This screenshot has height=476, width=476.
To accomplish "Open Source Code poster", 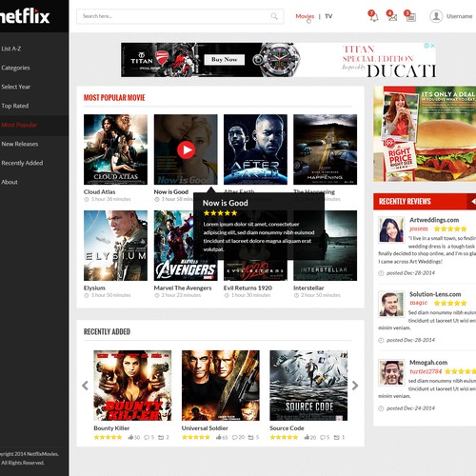I will (308, 386).
